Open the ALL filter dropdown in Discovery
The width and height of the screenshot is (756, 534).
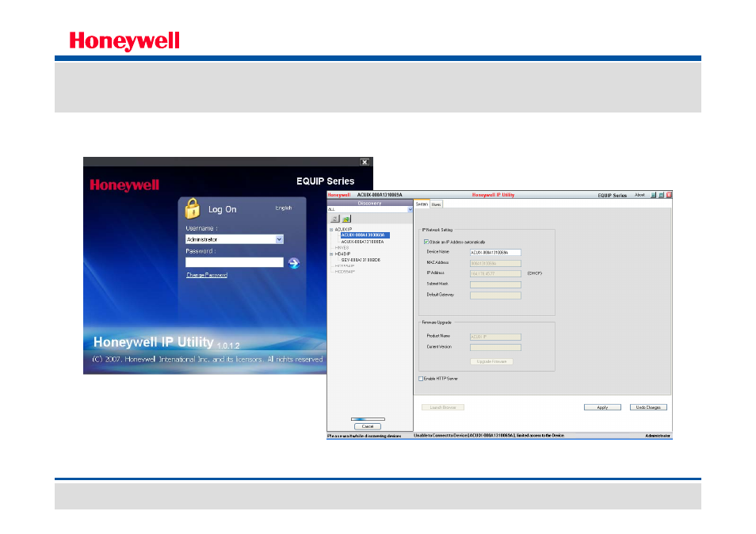410,210
